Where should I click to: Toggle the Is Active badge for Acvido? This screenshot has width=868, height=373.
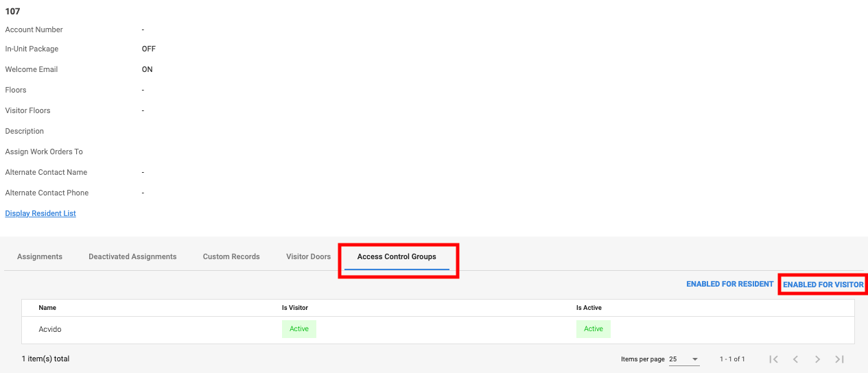(593, 329)
